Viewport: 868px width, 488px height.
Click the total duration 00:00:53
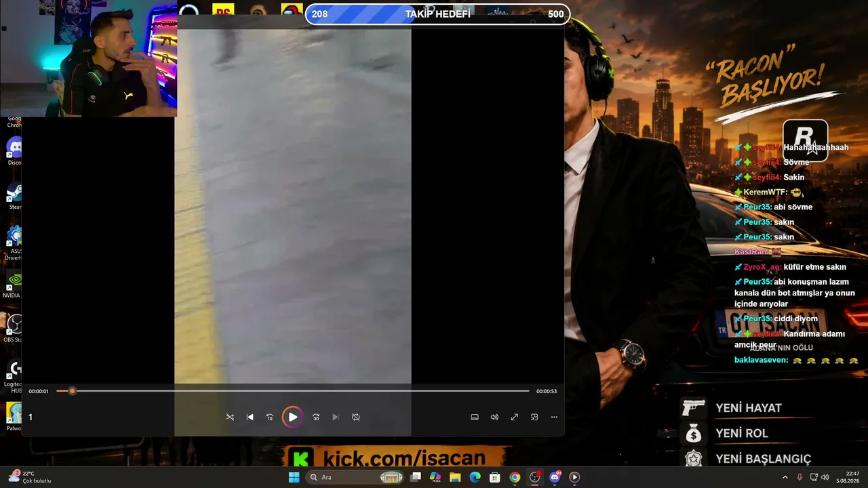pyautogui.click(x=547, y=391)
